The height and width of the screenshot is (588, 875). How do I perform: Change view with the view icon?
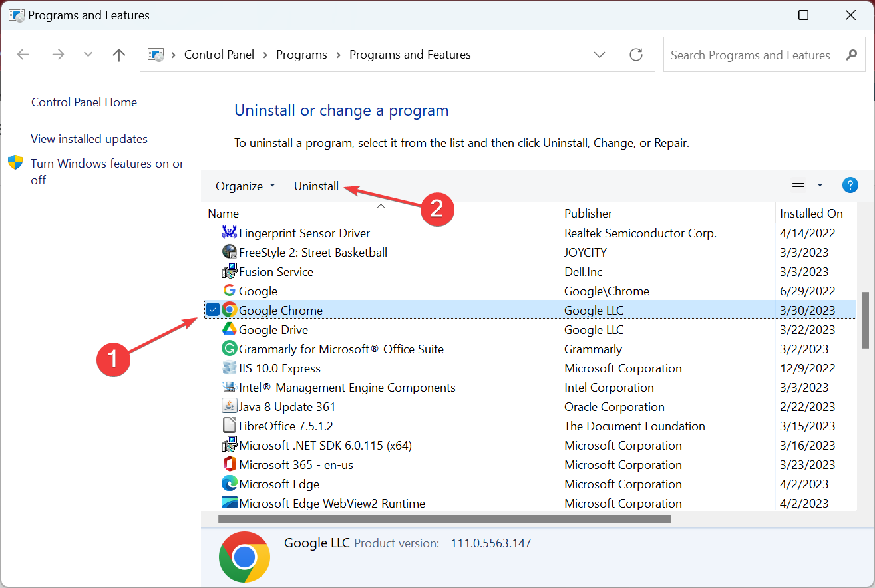pos(798,186)
